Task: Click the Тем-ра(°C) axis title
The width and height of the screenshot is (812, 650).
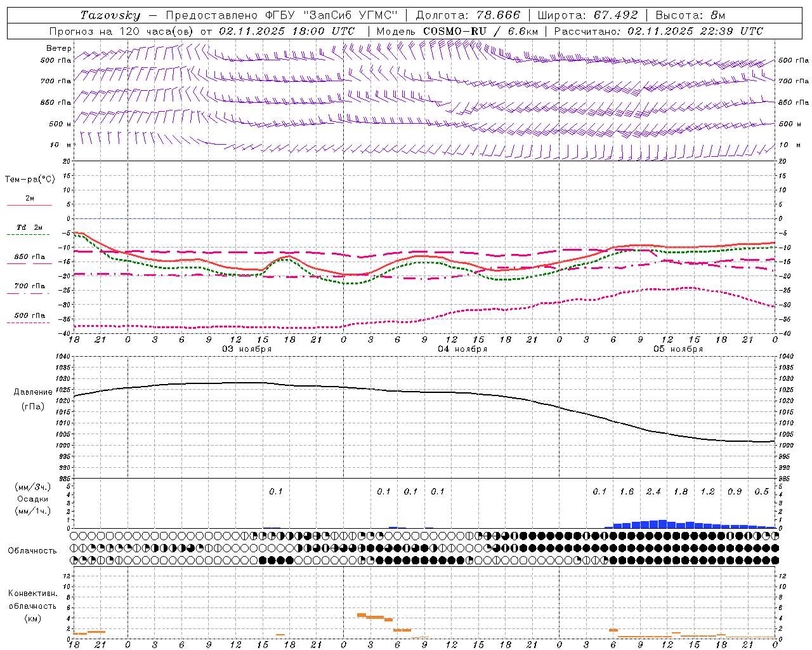Action: tap(30, 180)
